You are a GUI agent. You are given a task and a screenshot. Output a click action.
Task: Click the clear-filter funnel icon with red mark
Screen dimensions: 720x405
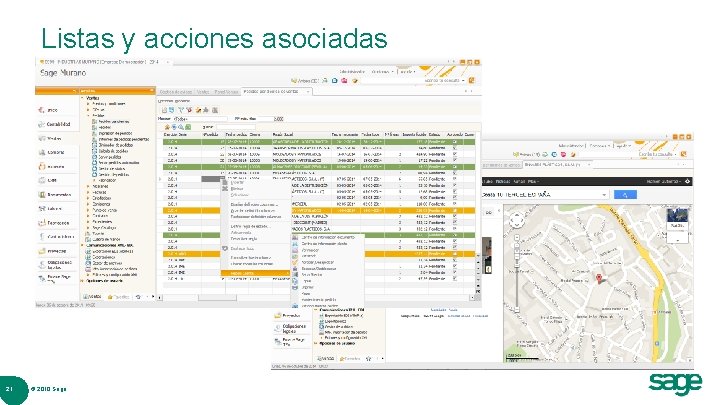tap(189, 110)
